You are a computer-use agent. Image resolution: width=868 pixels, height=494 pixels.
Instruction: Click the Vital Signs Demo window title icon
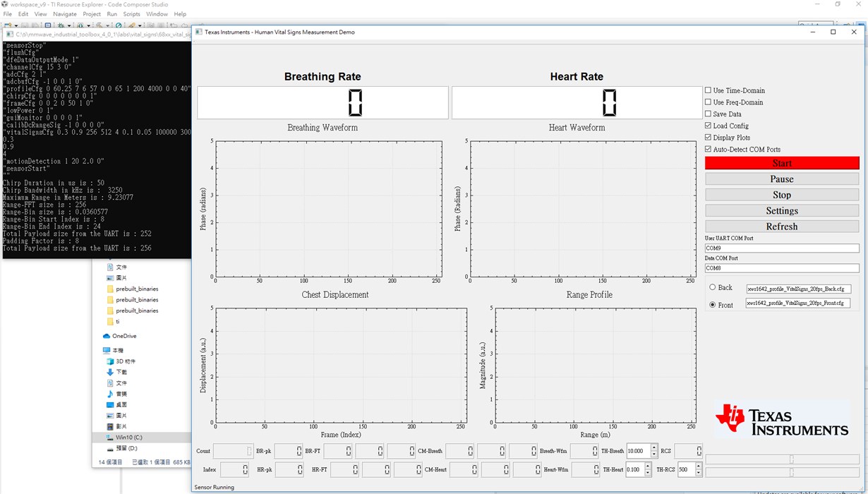click(x=199, y=32)
